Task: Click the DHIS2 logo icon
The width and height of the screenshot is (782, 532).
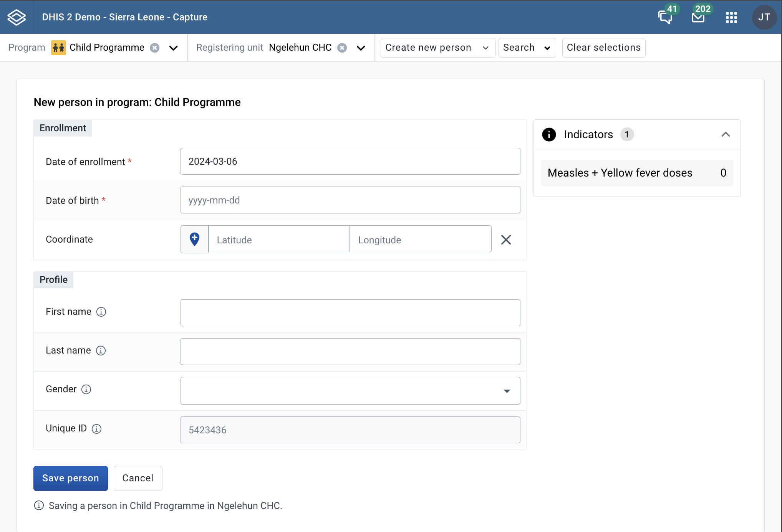Action: [17, 17]
